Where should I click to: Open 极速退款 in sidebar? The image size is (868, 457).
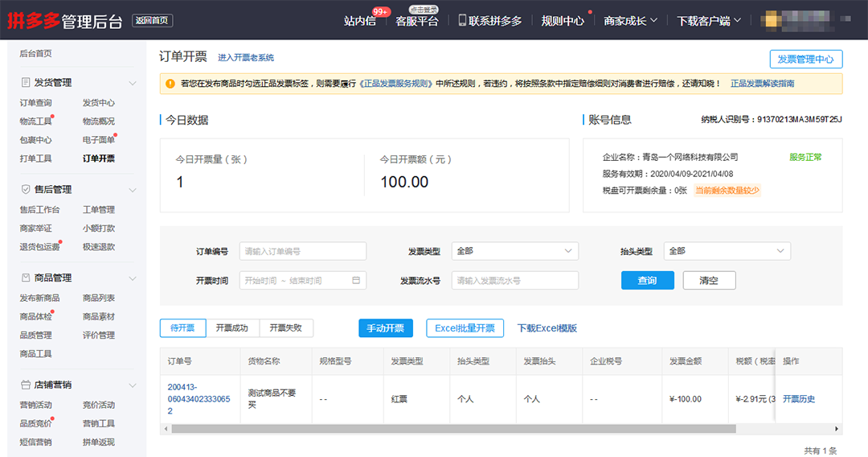(99, 247)
